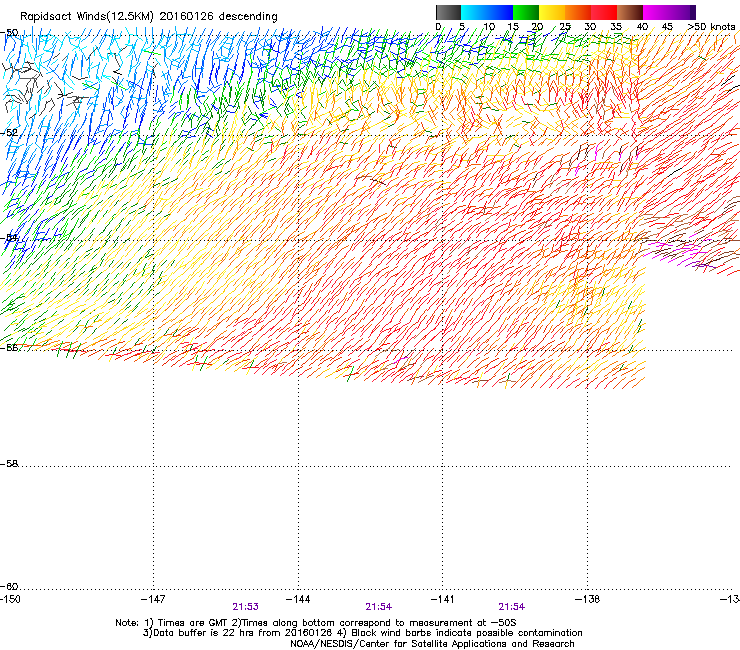Image resolution: width=740 pixels, height=650 pixels.
Task: Click the dark purple 45-50 knots color bar segment
Action: 682,12
